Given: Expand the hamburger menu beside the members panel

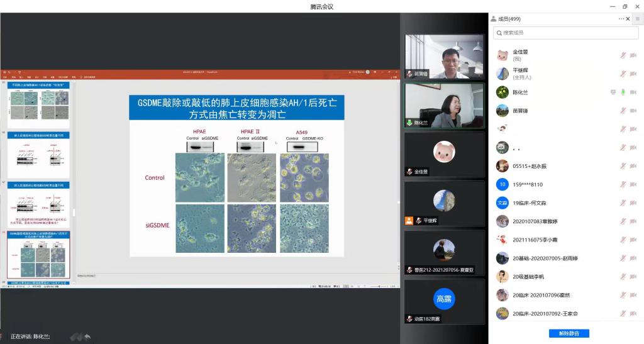Looking at the screenshot, I should (638, 19).
